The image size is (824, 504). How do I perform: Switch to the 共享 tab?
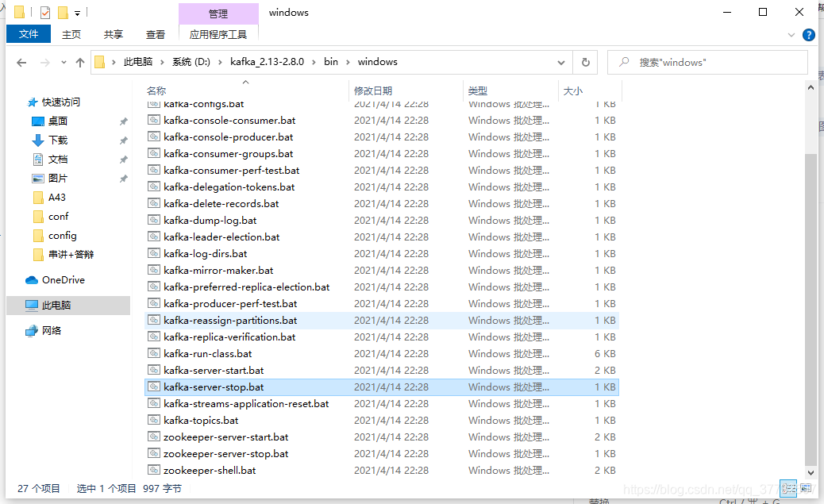[x=114, y=35]
